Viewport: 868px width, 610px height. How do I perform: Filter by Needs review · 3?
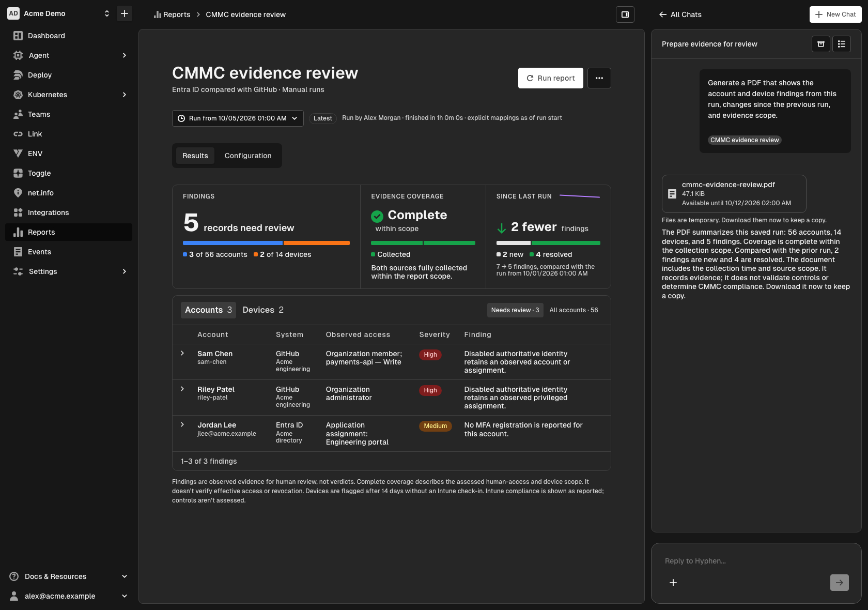pyautogui.click(x=515, y=310)
